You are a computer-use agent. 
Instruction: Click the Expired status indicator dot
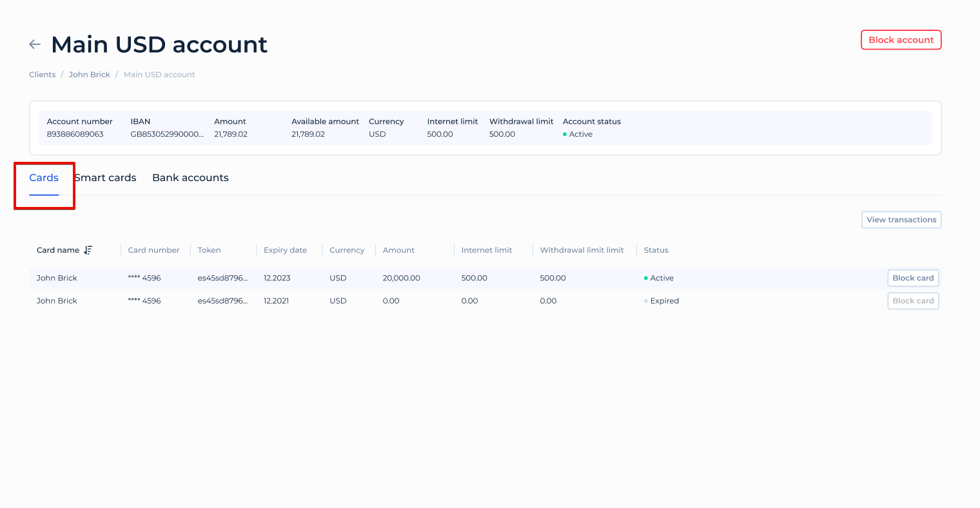(x=645, y=300)
